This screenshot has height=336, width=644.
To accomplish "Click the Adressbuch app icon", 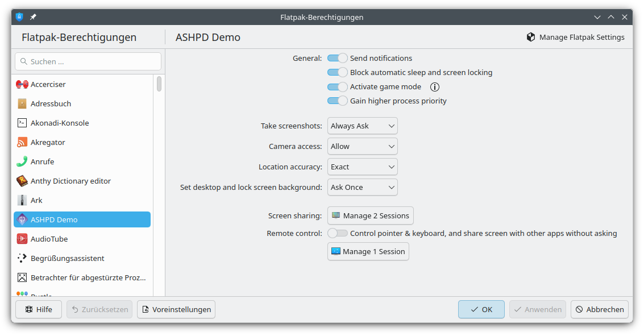I will pyautogui.click(x=22, y=103).
